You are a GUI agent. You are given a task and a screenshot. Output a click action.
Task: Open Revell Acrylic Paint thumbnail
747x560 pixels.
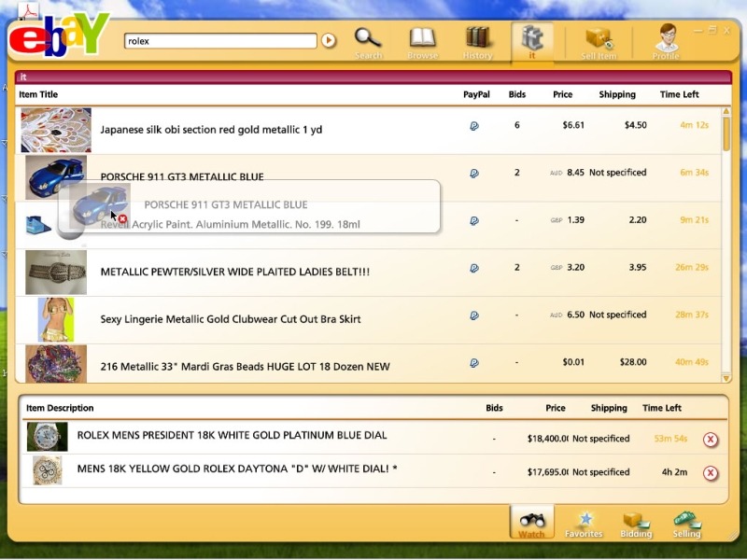coord(38,224)
